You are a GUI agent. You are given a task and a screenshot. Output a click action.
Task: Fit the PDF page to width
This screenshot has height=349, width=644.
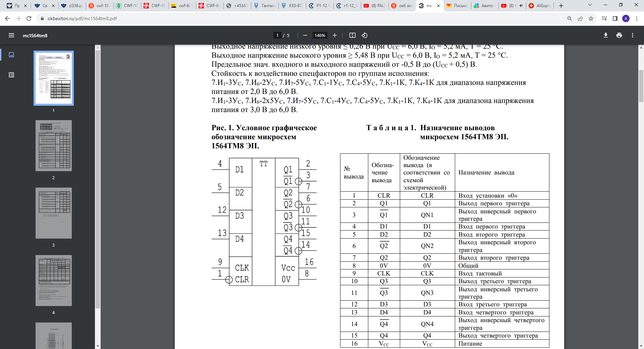point(352,35)
